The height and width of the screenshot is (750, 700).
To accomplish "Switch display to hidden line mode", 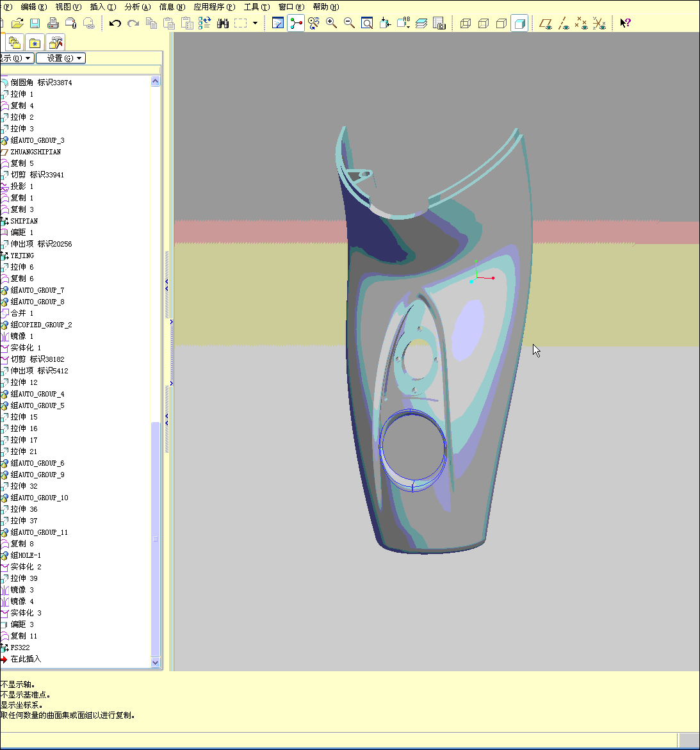I will [484, 23].
